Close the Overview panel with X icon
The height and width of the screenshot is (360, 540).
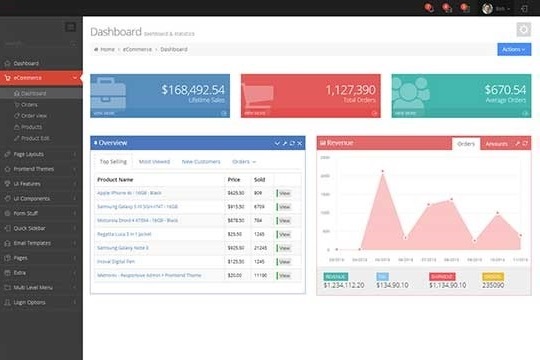point(300,143)
